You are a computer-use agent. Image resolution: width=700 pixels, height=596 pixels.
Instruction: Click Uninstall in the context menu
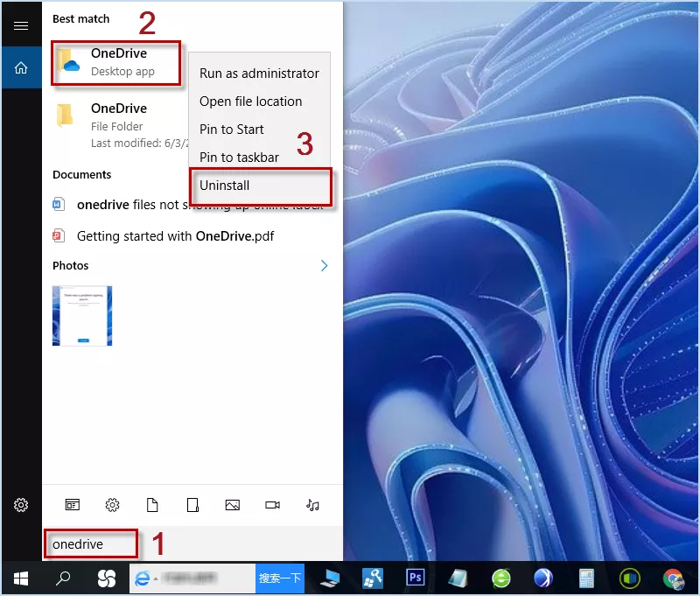(260, 186)
